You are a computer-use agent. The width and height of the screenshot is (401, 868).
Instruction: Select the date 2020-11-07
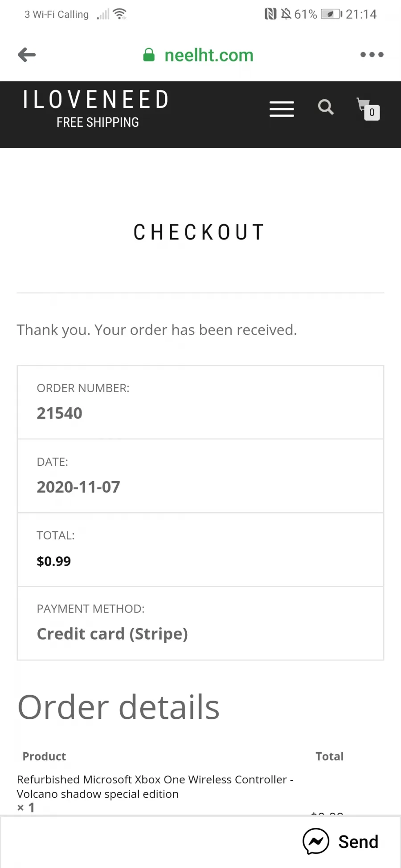coord(78,487)
